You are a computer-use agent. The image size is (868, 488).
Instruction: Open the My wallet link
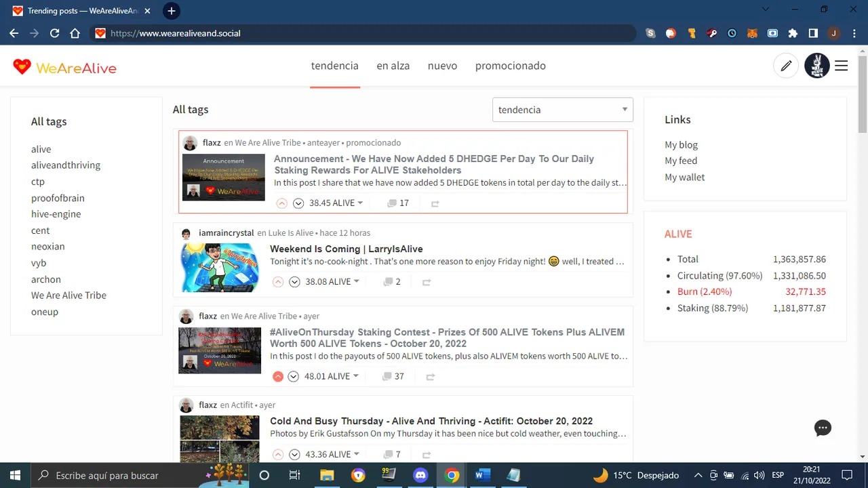coord(685,178)
